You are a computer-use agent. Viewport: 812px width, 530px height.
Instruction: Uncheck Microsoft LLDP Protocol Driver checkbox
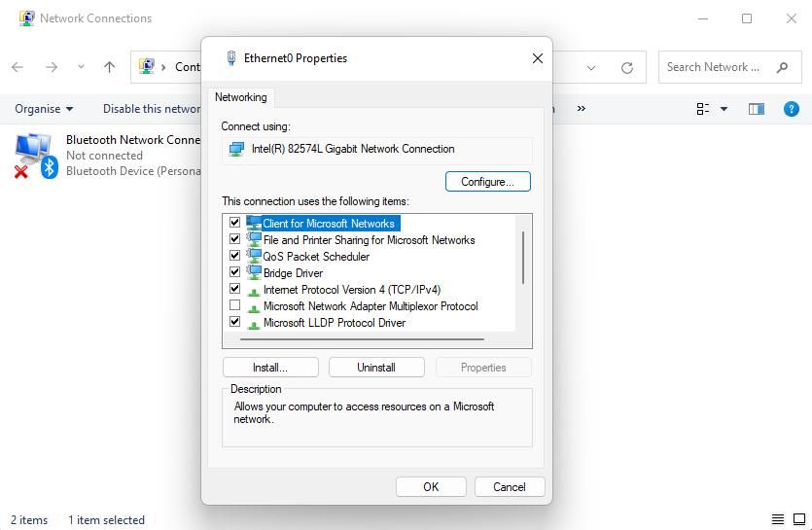[x=234, y=322]
